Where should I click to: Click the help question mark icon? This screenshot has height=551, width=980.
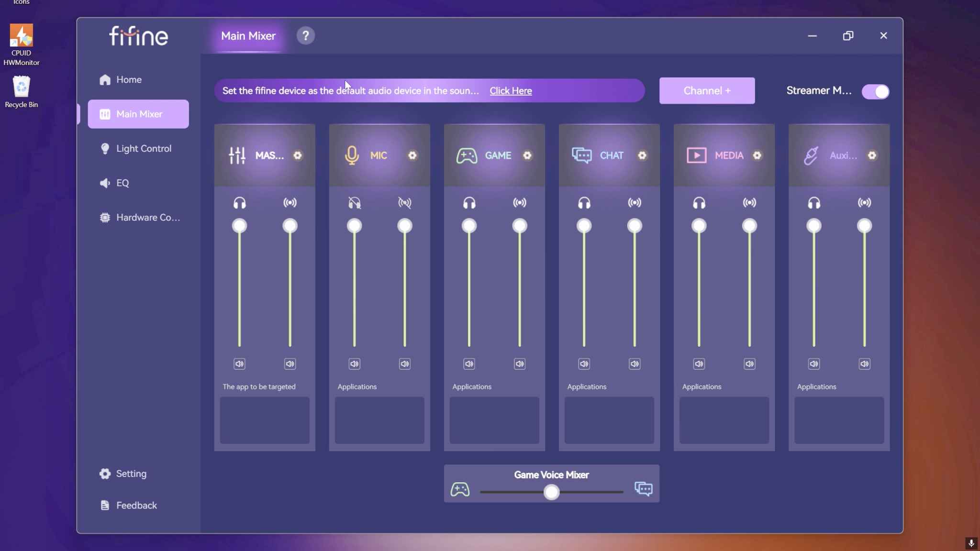tap(305, 36)
